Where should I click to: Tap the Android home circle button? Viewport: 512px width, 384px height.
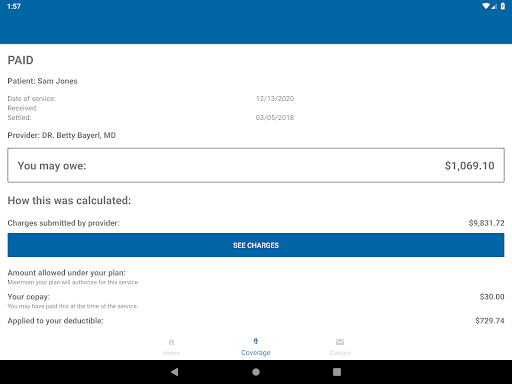(x=256, y=372)
